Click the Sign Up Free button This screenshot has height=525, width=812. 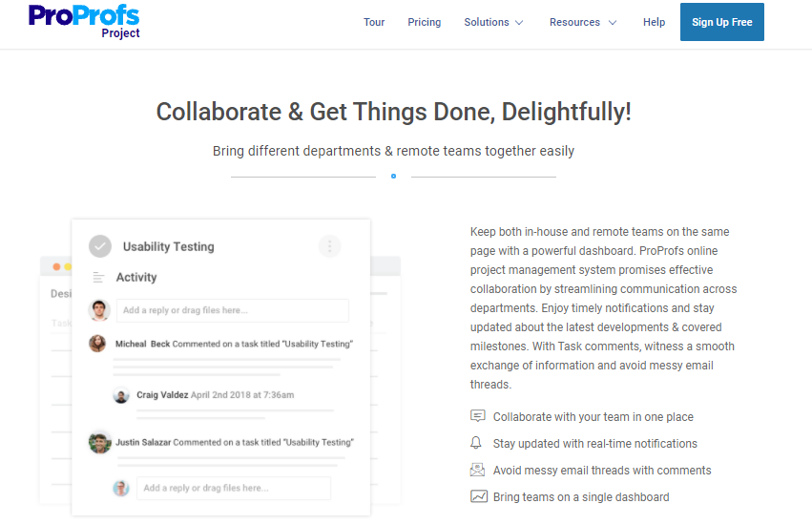coord(722,22)
